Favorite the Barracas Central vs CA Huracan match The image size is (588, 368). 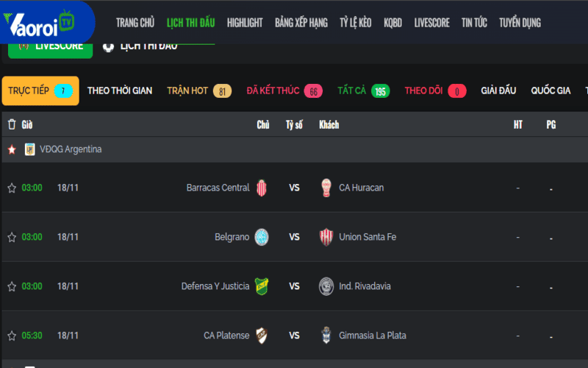tap(12, 188)
